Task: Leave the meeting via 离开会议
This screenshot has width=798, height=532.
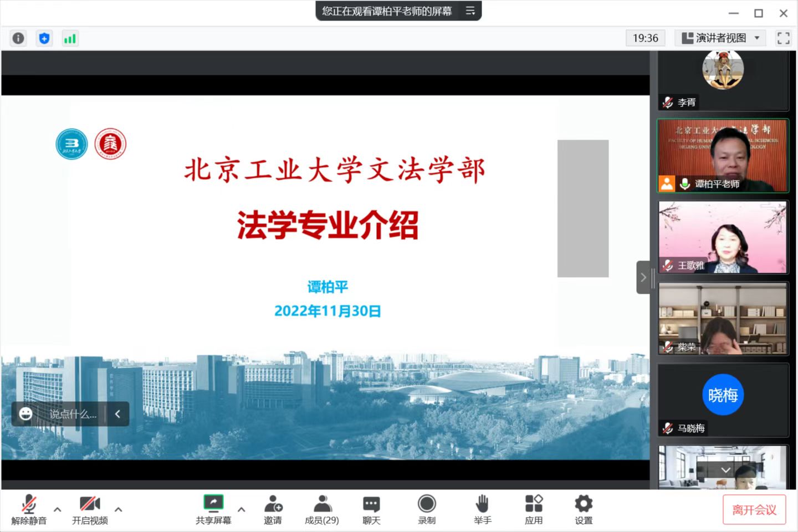Action: tap(754, 510)
